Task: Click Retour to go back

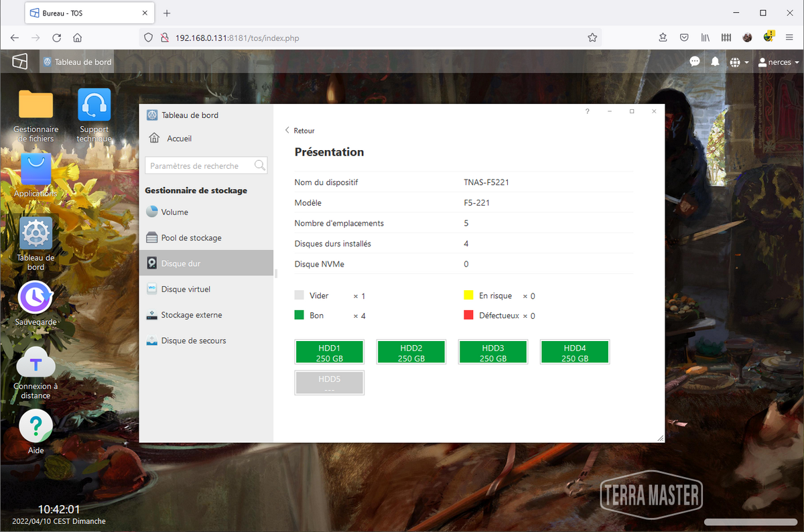Action: pos(299,131)
